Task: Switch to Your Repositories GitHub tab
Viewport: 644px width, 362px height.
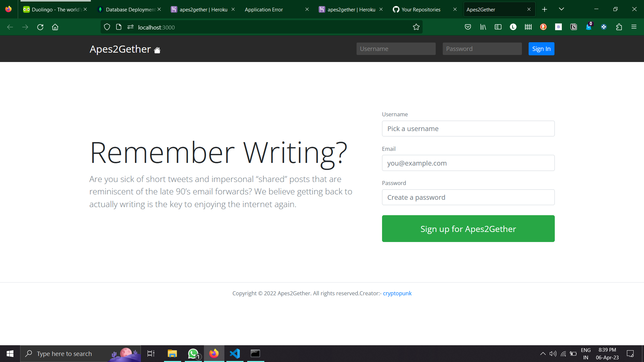Action: coord(421,9)
